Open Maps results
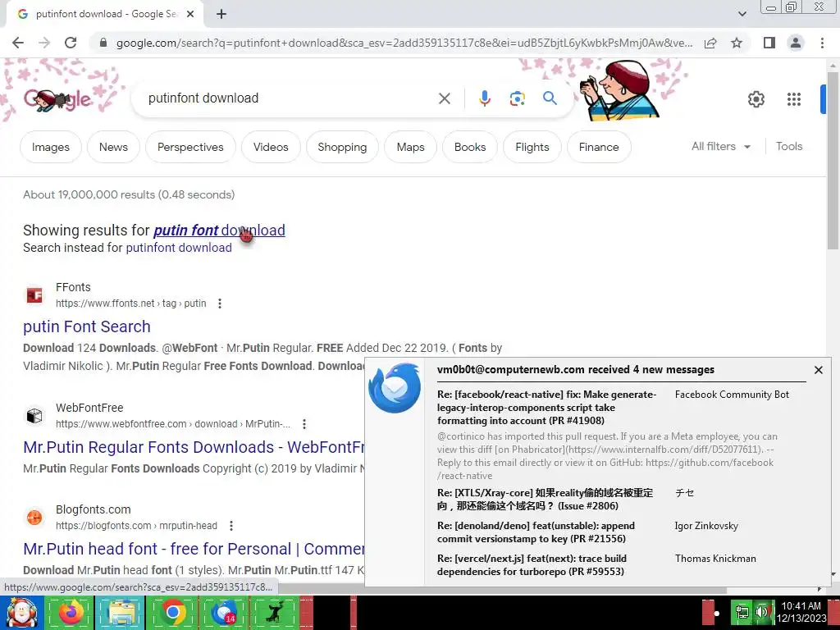 pos(410,147)
